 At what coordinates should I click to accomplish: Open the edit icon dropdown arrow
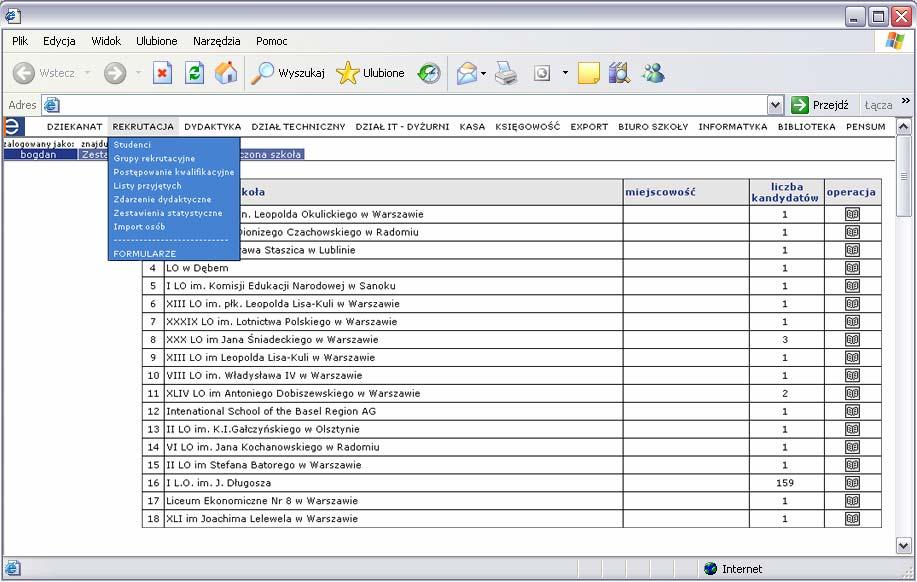coord(565,73)
